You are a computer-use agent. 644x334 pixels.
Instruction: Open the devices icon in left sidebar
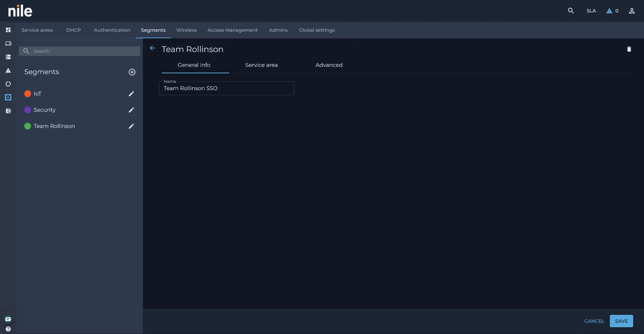[x=8, y=43]
